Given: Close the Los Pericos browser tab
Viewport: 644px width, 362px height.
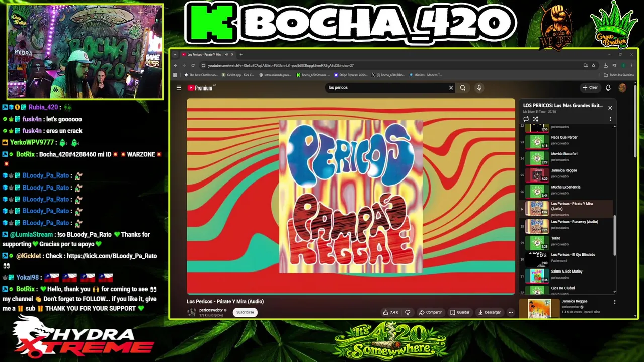Looking at the screenshot, I should click(233, 54).
